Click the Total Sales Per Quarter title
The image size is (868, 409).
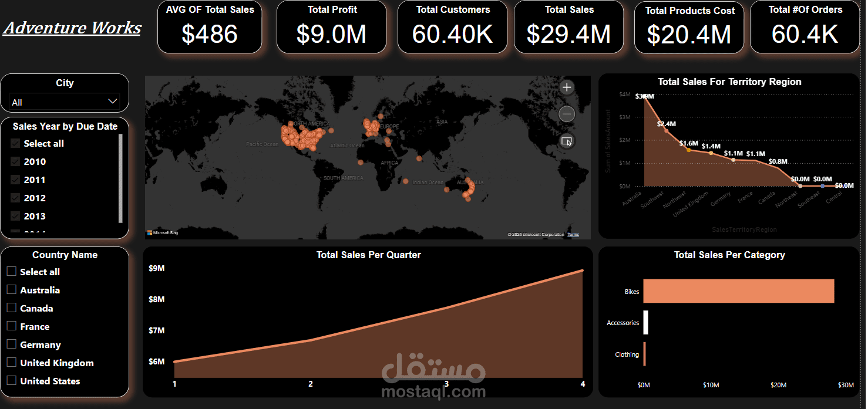click(x=368, y=255)
